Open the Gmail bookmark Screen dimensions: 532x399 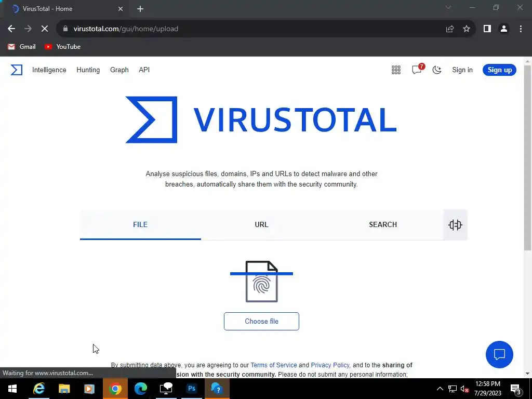22,47
